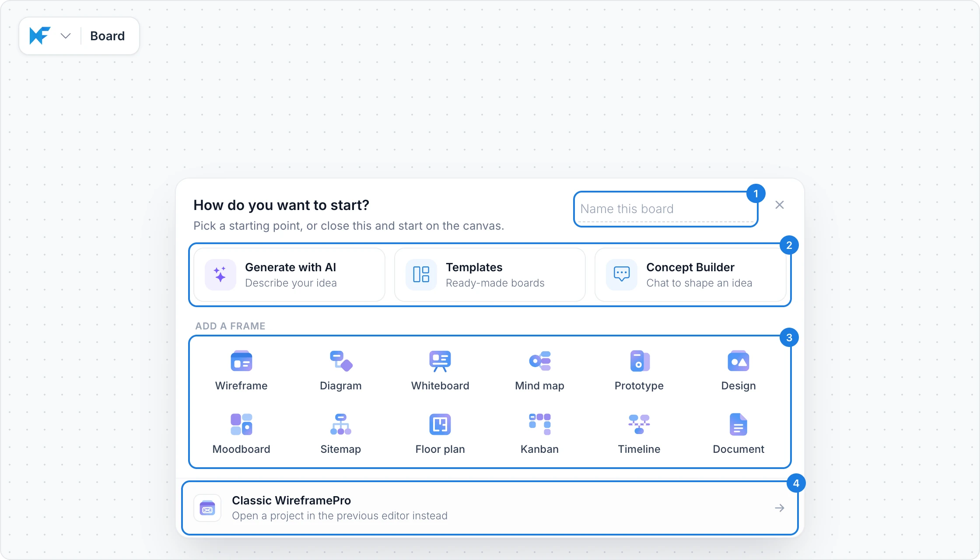Click the WireframePro logo icon
The width and height of the screenshot is (980, 560).
[x=40, y=36]
